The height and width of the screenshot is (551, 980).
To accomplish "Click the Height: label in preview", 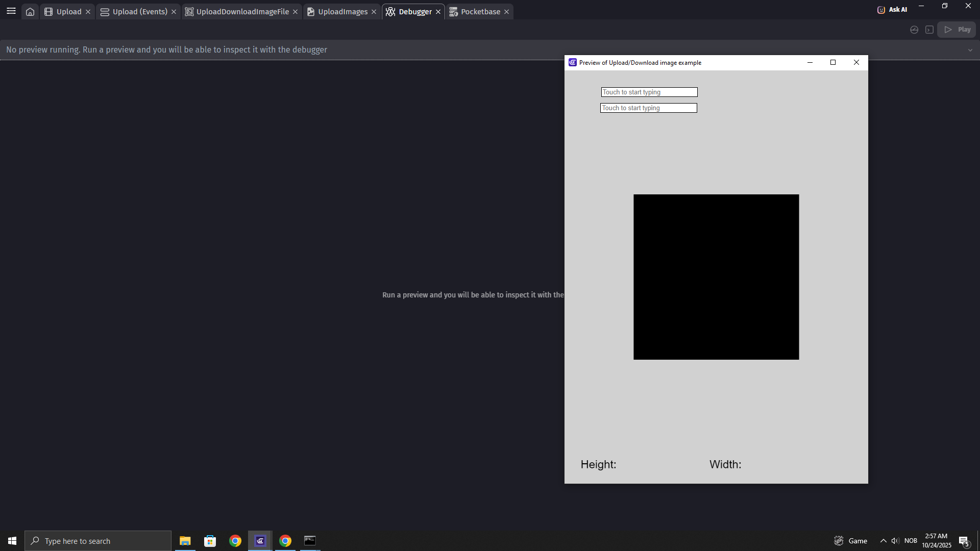I will point(598,465).
